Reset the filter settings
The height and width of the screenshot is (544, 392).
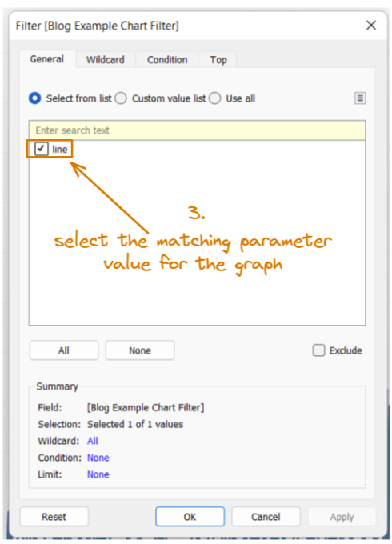pyautogui.click(x=54, y=517)
